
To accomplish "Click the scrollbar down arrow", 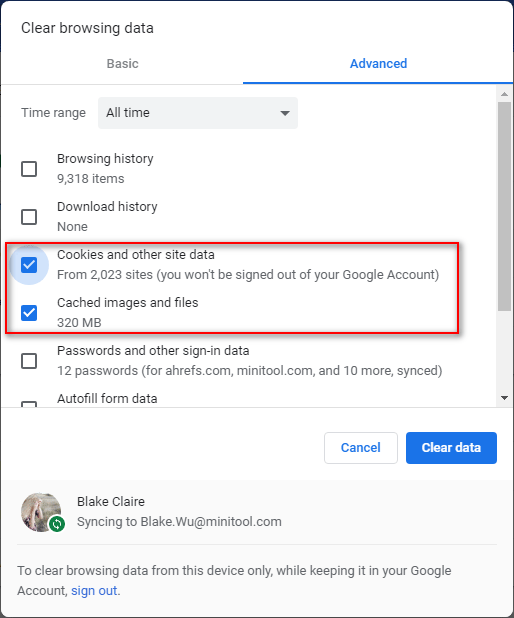I will point(504,398).
